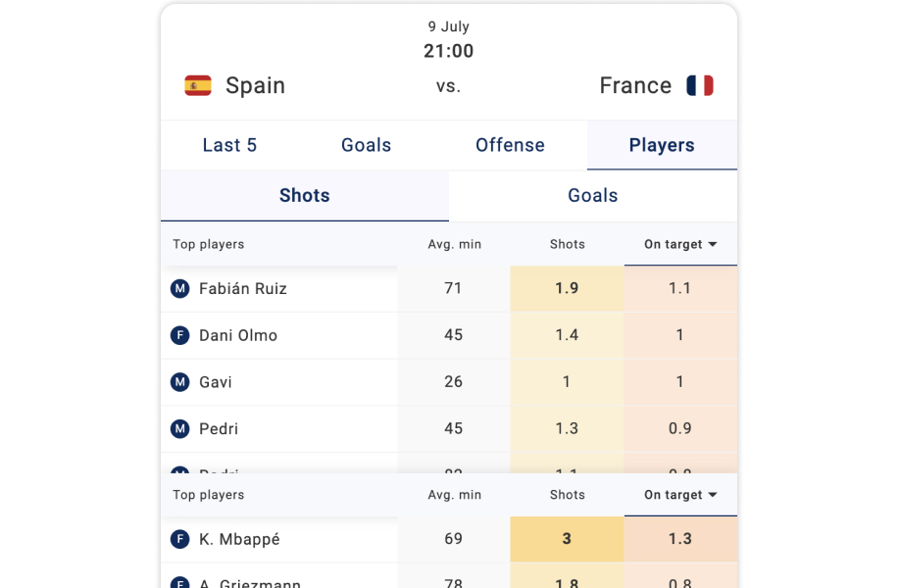Click Pedri's midfielder position badge
The width and height of the screenshot is (900, 588).
click(x=179, y=429)
